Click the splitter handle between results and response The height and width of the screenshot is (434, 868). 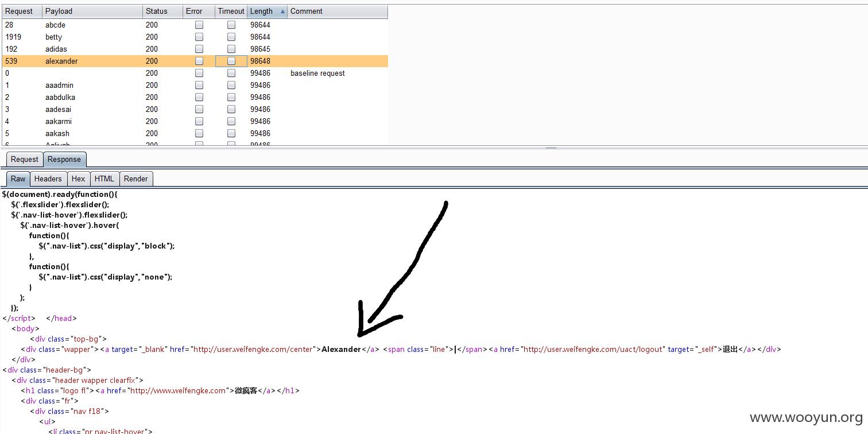click(x=551, y=148)
